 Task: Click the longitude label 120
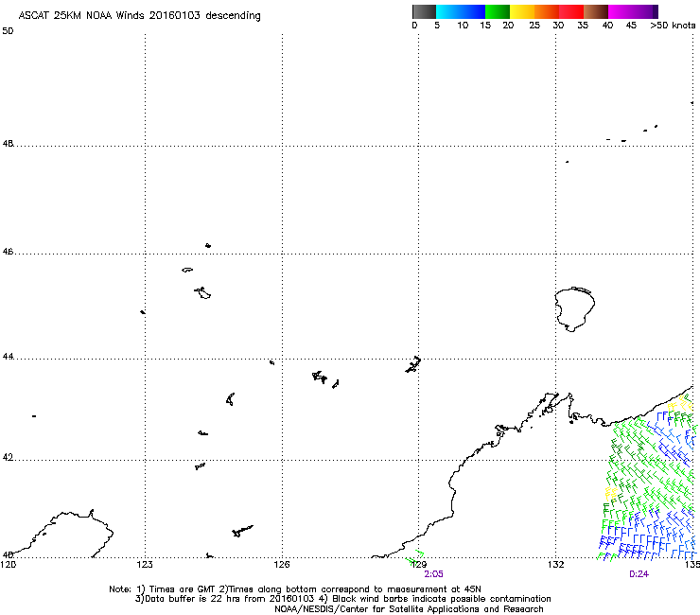tap(9, 565)
